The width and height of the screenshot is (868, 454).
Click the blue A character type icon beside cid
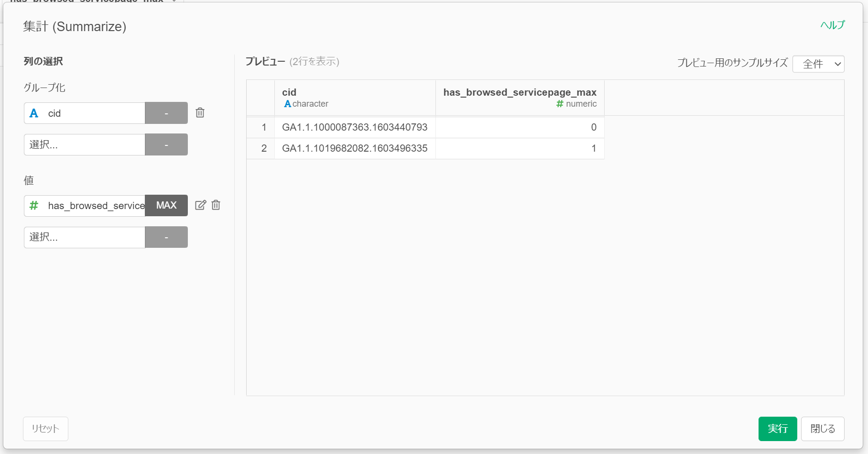(x=34, y=113)
